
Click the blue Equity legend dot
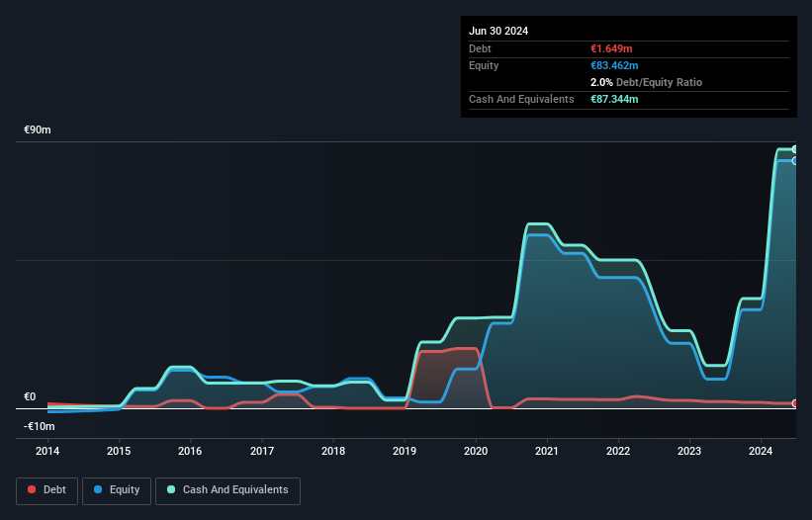(98, 489)
